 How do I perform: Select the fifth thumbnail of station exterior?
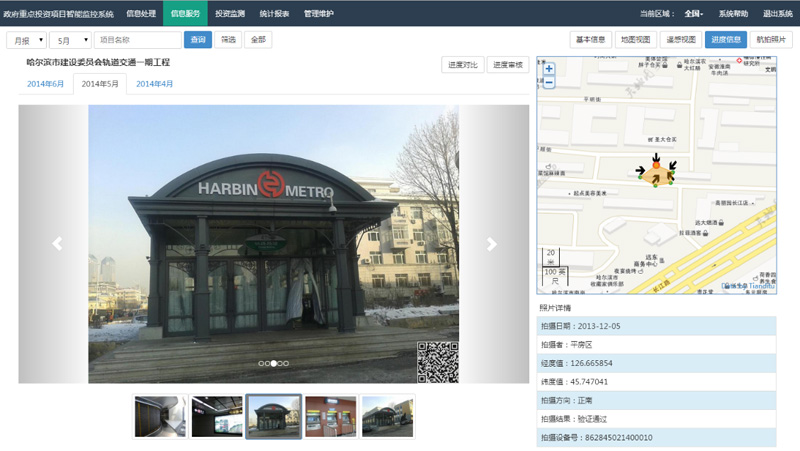coord(387,416)
